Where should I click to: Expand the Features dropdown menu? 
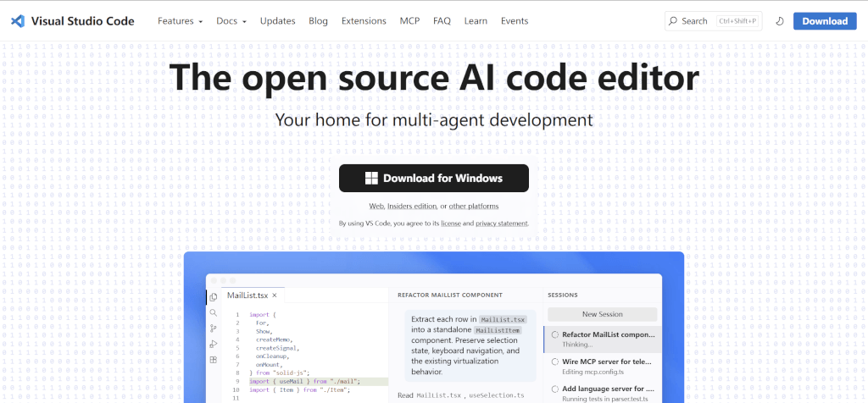click(x=180, y=21)
